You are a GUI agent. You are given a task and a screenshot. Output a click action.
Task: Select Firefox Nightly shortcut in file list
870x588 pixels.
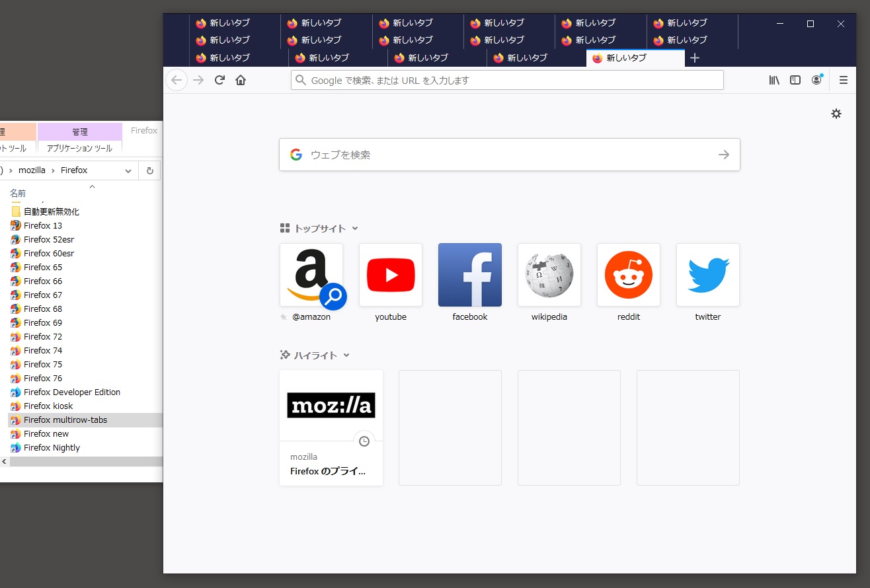(x=52, y=448)
